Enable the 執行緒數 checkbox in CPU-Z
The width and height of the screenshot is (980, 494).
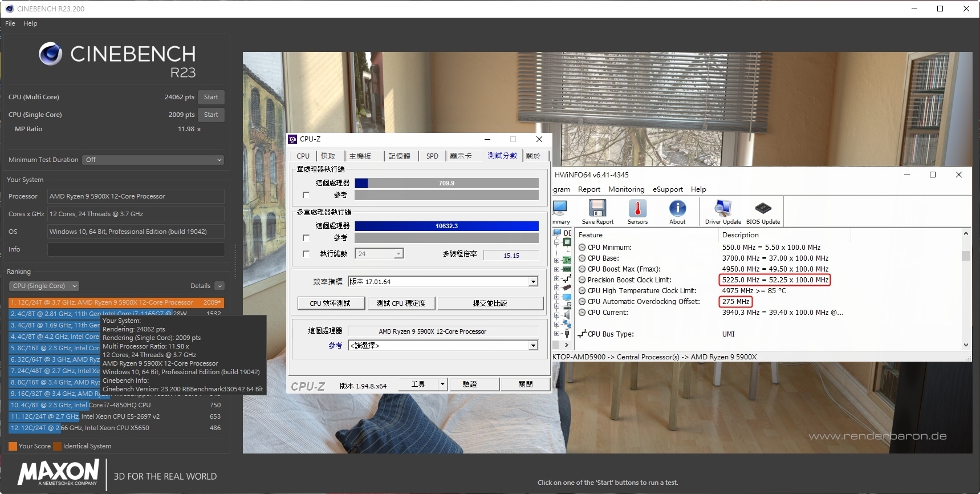tap(306, 254)
